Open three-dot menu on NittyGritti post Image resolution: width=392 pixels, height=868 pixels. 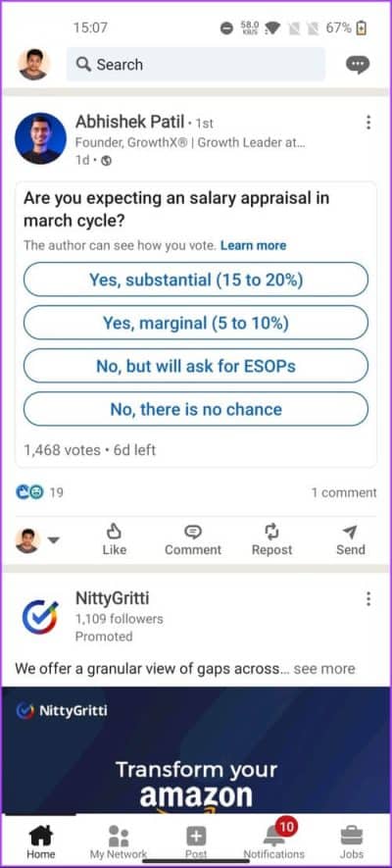coord(368,598)
